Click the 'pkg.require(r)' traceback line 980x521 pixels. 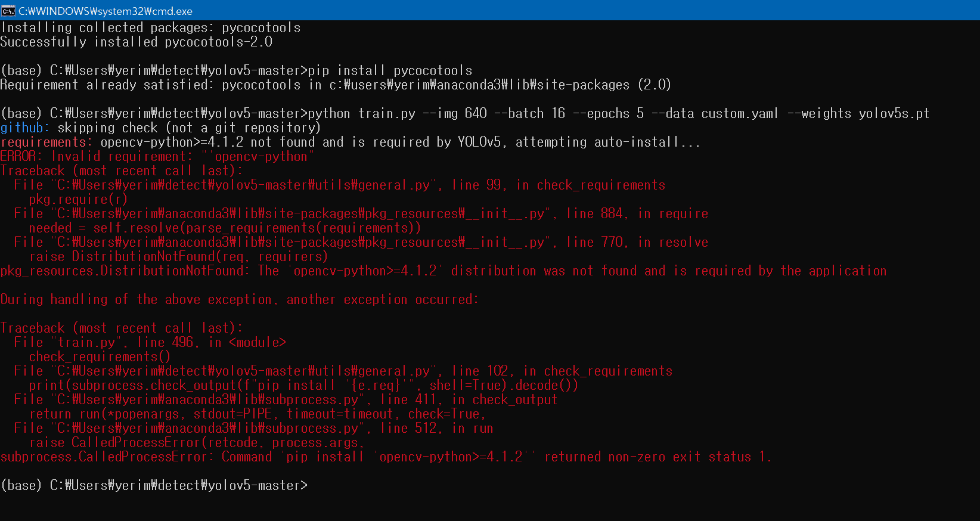click(78, 199)
